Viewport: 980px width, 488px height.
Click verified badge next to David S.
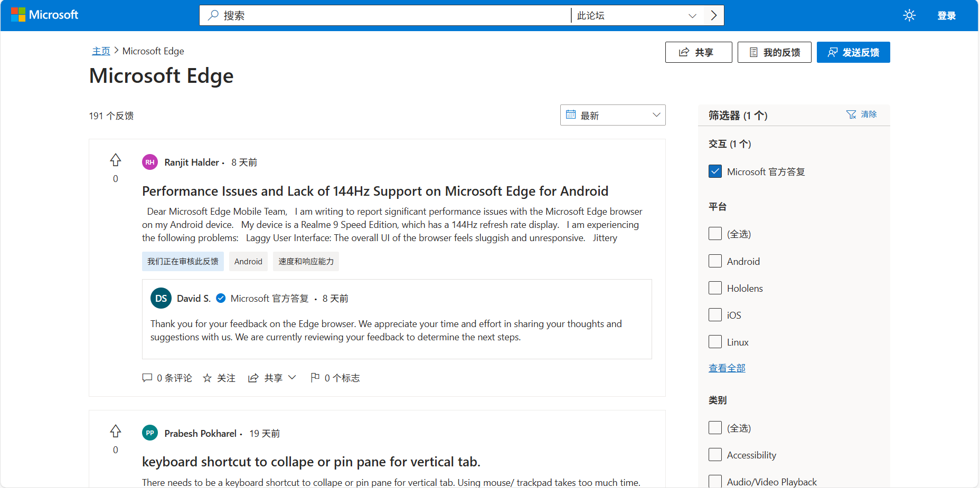click(x=221, y=298)
